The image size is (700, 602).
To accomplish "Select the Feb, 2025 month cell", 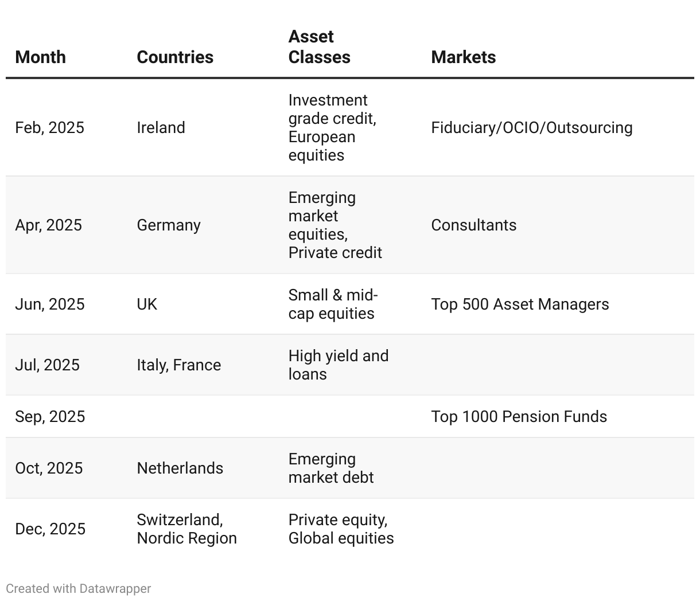I will tap(50, 128).
